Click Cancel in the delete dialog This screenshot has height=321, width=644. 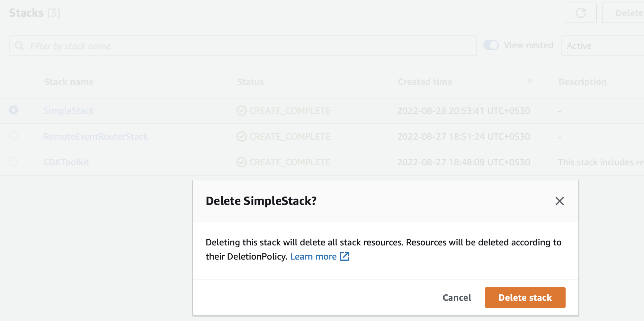[457, 298]
